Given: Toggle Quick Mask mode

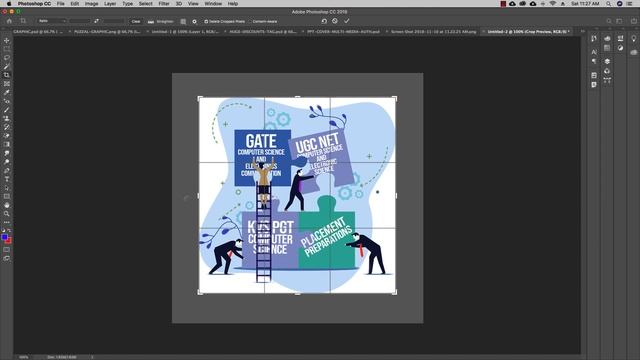Looking at the screenshot, I should tap(7, 250).
